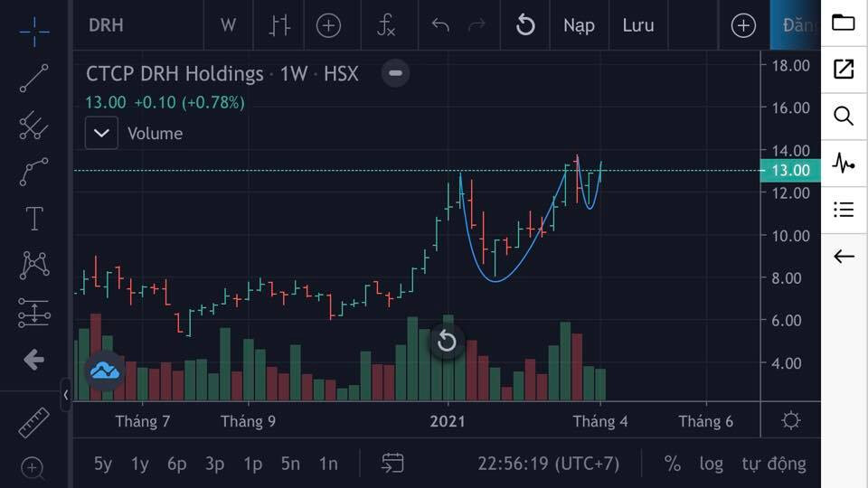This screenshot has width=868, height=488.
Task: Select the 1n time range
Action: tap(328, 464)
